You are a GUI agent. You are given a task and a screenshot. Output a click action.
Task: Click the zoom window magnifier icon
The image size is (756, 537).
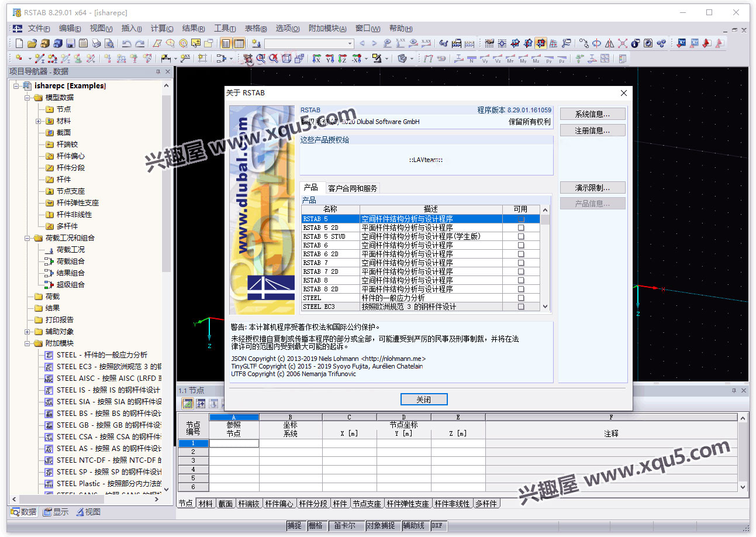[x=261, y=58]
